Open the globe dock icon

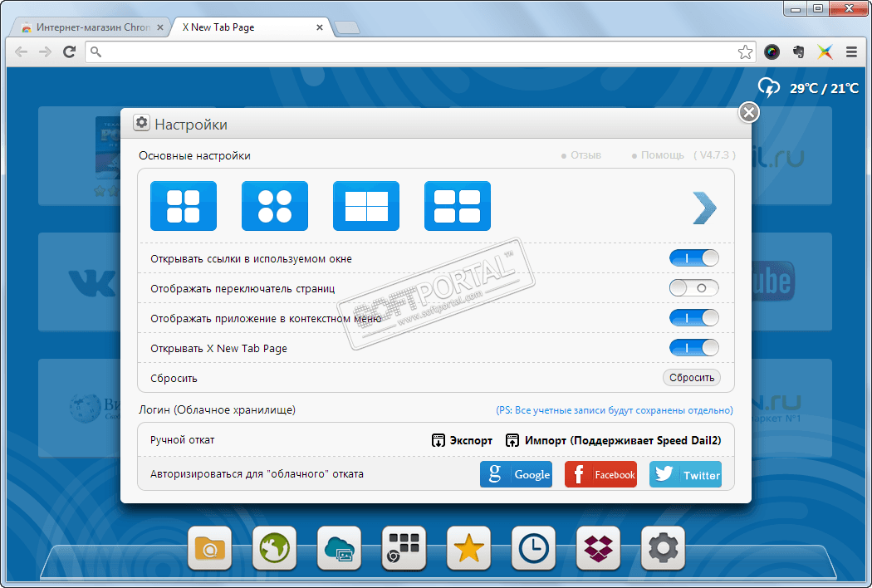point(275,548)
